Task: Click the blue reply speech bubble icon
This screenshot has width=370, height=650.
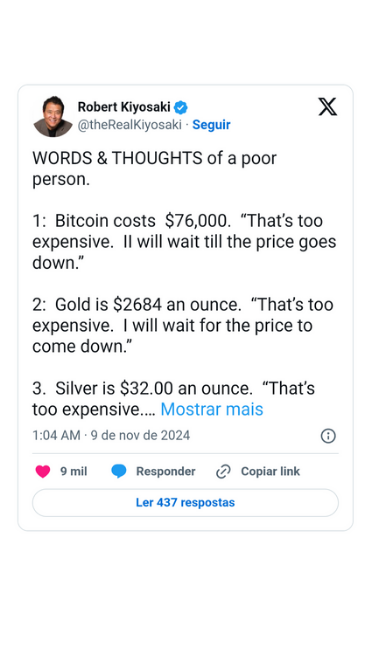Action: [119, 471]
